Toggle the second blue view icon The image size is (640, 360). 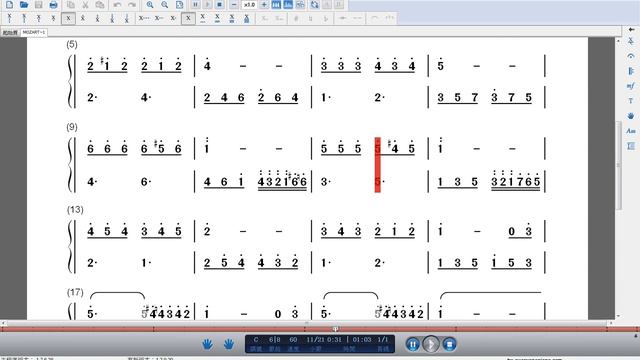[x=288, y=5]
